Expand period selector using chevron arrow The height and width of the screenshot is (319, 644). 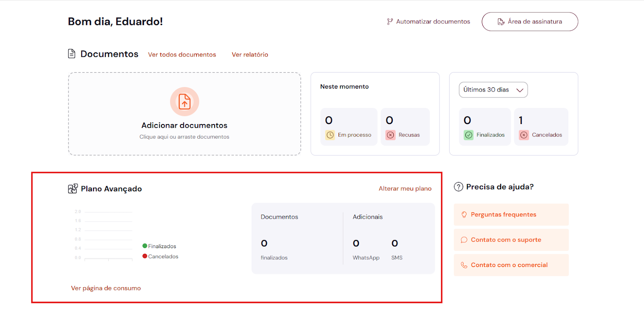coord(520,90)
